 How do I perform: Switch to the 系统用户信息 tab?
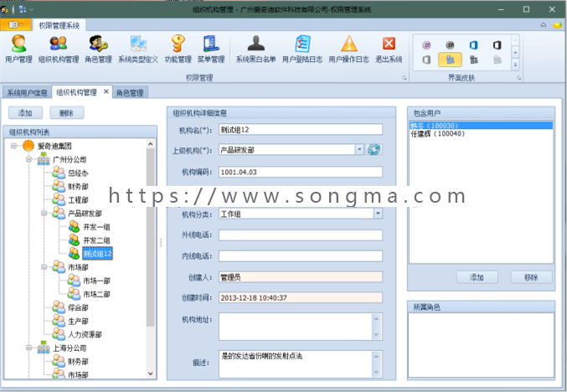[27, 93]
